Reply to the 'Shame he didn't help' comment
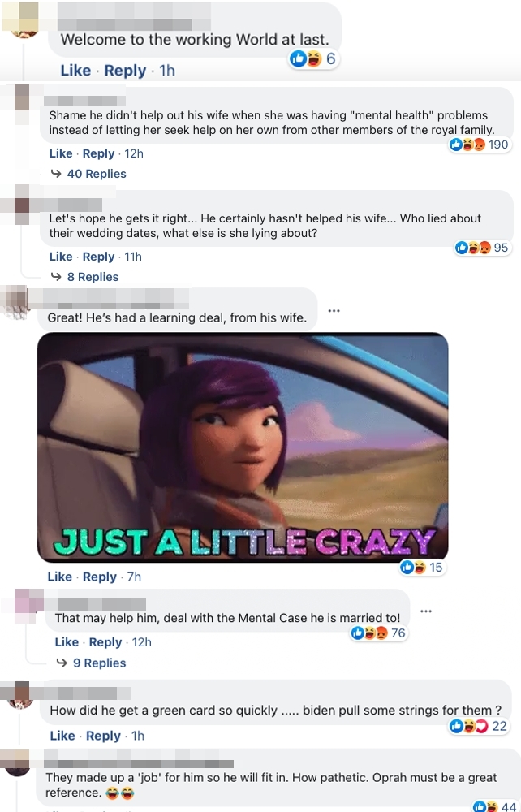The width and height of the screenshot is (521, 812). 98,153
